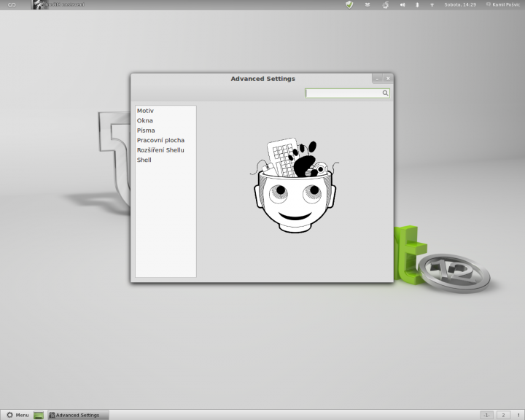This screenshot has width=525, height=420.
Task: Open Rozšíření Shellu section
Action: point(166,150)
